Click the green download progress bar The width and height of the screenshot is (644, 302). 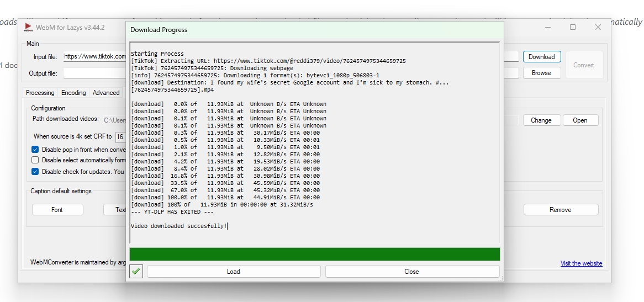[x=315, y=254]
